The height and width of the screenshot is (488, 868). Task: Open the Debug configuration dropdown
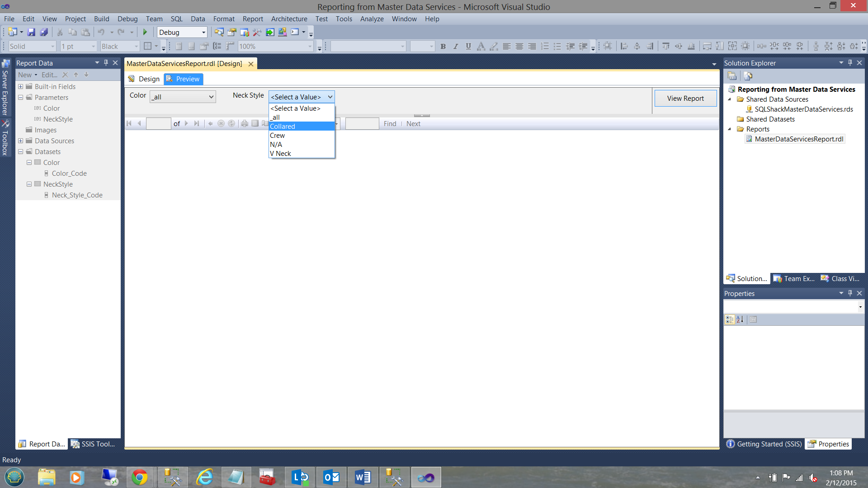(x=203, y=33)
